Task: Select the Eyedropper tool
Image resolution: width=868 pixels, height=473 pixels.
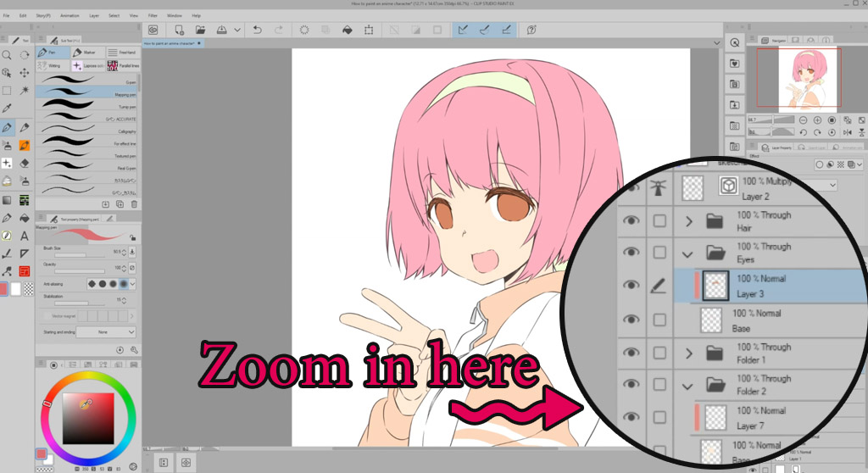Action: [7, 109]
